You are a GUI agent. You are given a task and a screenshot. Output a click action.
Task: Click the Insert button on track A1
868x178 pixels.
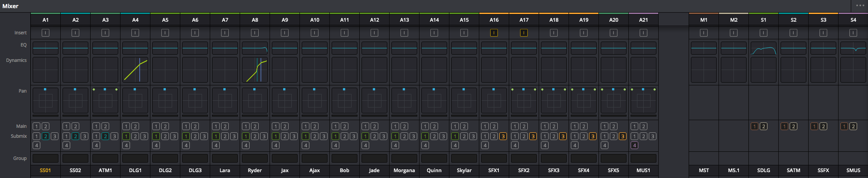point(45,33)
